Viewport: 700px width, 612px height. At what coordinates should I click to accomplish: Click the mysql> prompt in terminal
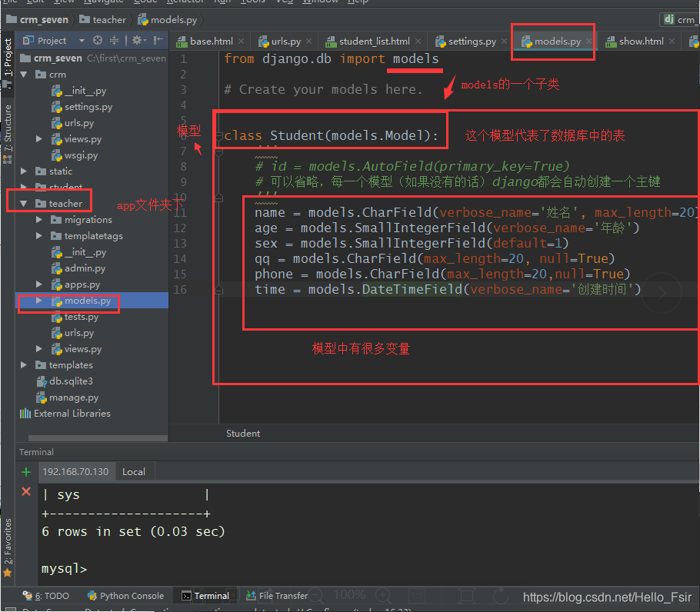pos(64,569)
